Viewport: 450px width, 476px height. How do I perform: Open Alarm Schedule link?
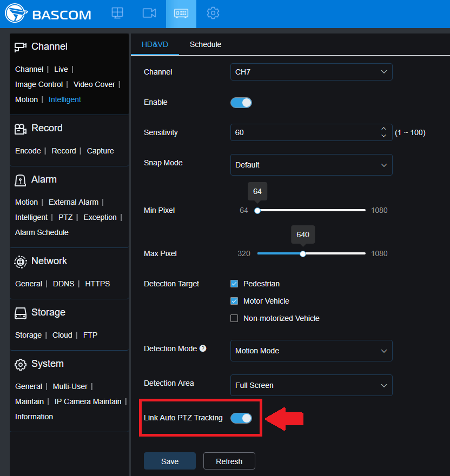[42, 232]
